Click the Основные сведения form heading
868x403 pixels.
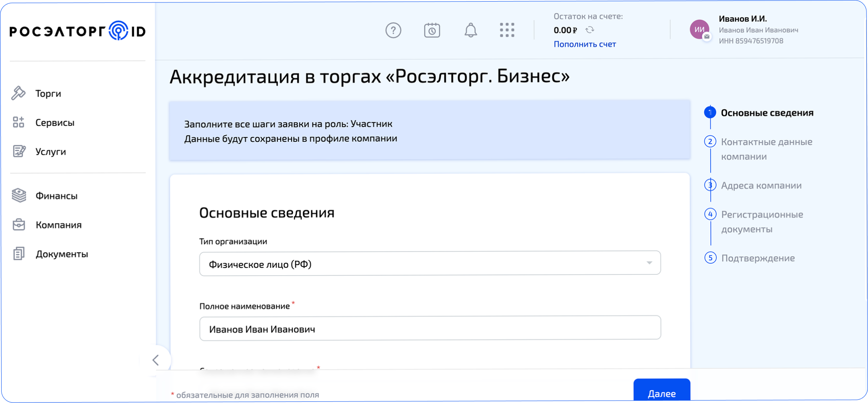(267, 212)
